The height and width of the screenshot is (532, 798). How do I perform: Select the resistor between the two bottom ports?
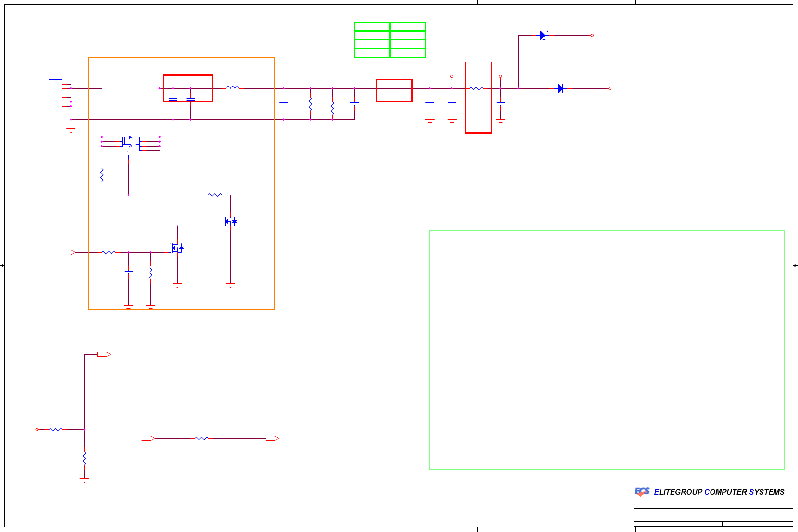[x=201, y=438]
